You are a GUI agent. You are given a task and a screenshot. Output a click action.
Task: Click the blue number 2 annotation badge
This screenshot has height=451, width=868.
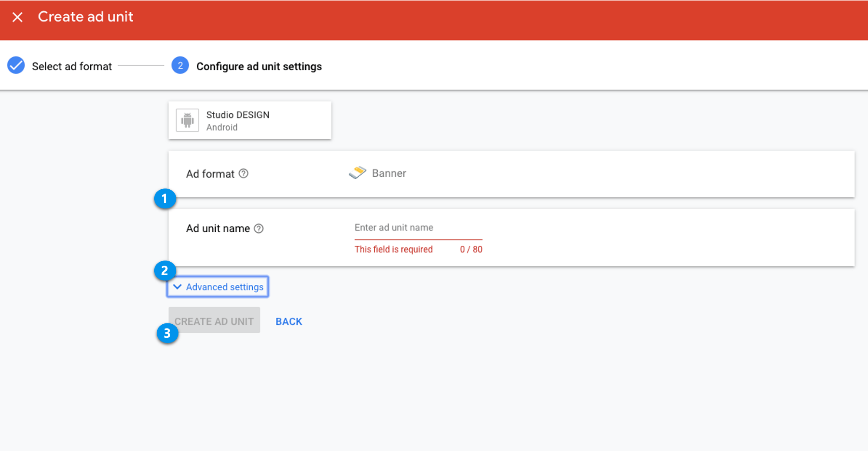click(165, 271)
